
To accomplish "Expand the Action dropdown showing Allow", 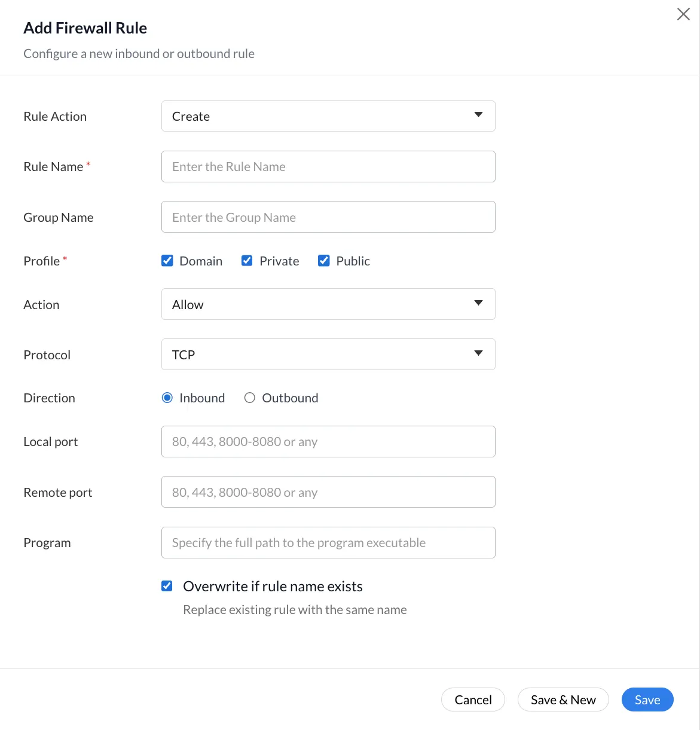I will [x=328, y=304].
